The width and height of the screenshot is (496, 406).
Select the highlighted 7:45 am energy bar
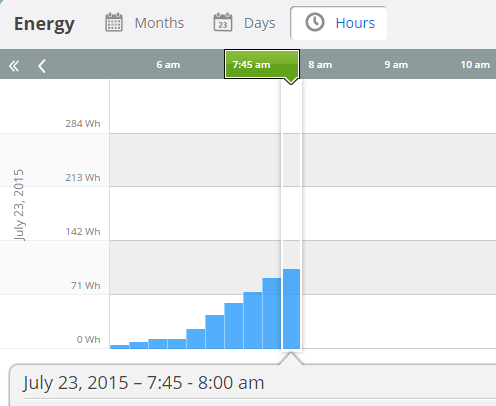291,309
